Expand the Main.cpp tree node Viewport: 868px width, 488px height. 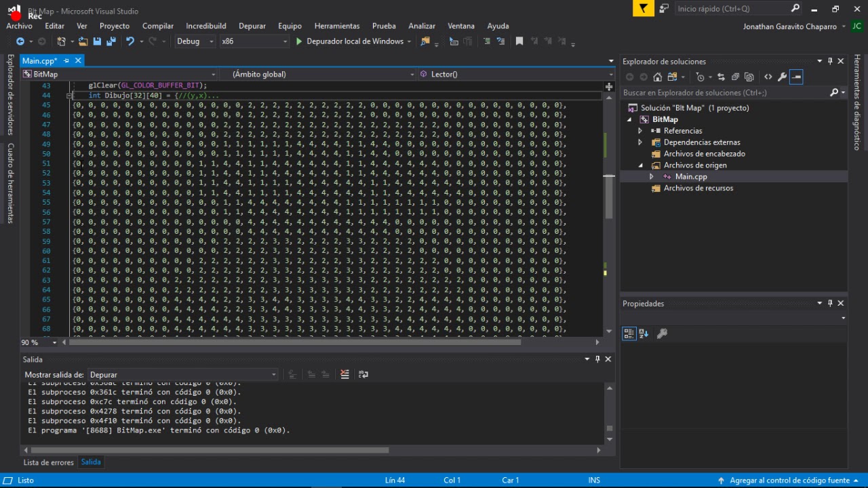click(x=652, y=177)
